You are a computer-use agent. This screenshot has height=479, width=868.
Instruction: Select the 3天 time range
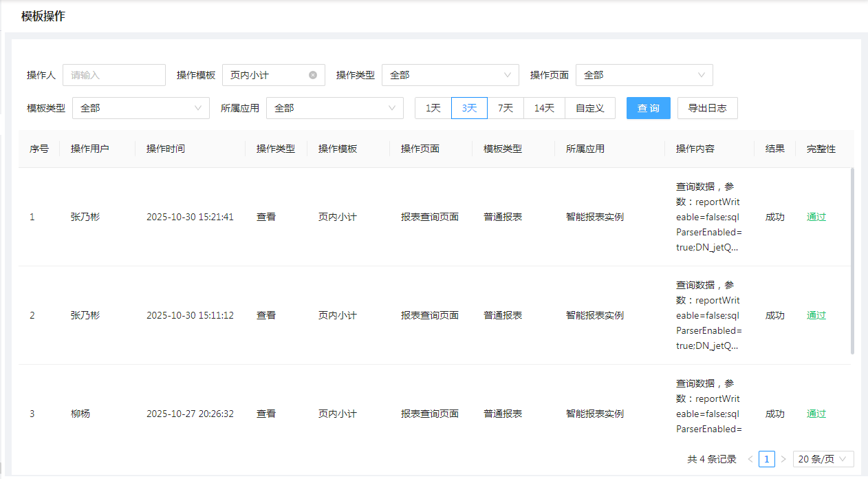pos(469,108)
